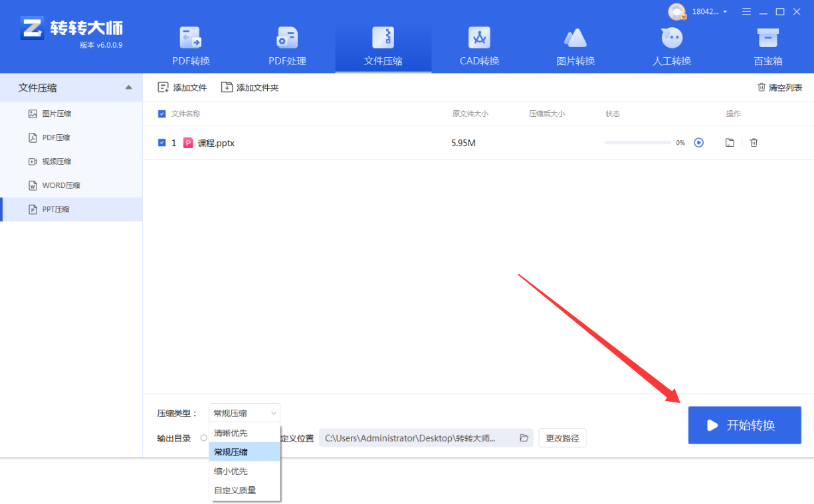
Task: Click 添加文件 button
Action: (182, 88)
